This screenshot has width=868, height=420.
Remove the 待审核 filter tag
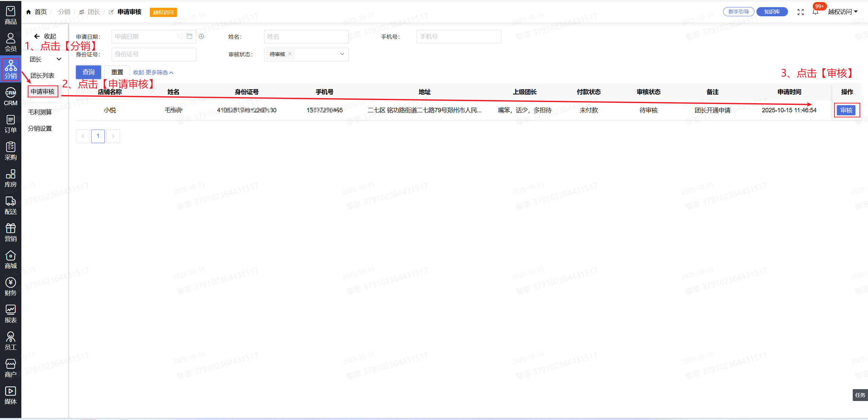pyautogui.click(x=290, y=54)
